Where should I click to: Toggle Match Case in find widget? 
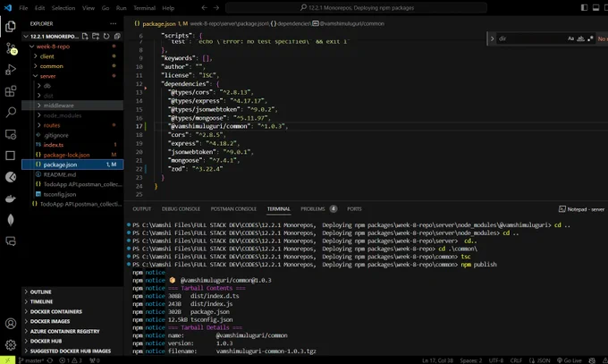tap(570, 38)
